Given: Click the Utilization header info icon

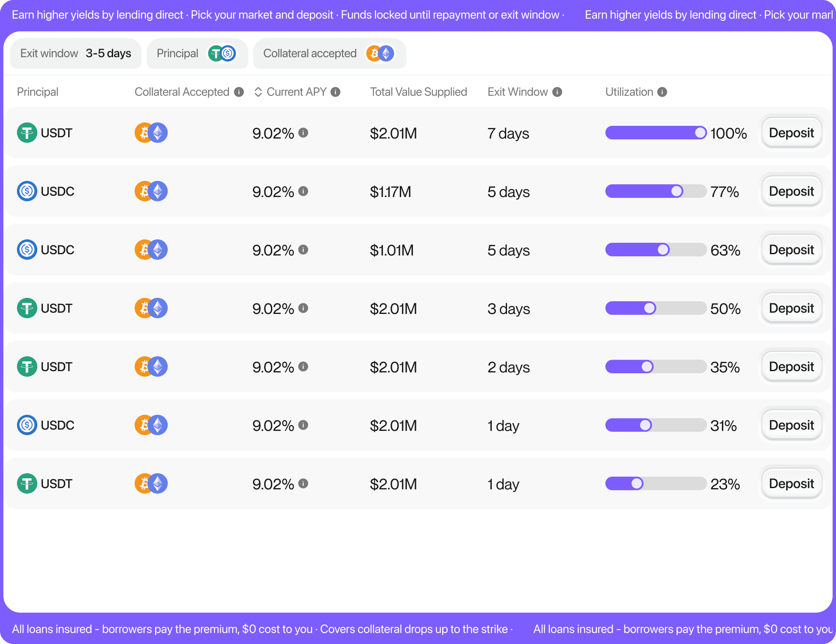Looking at the screenshot, I should pyautogui.click(x=662, y=92).
